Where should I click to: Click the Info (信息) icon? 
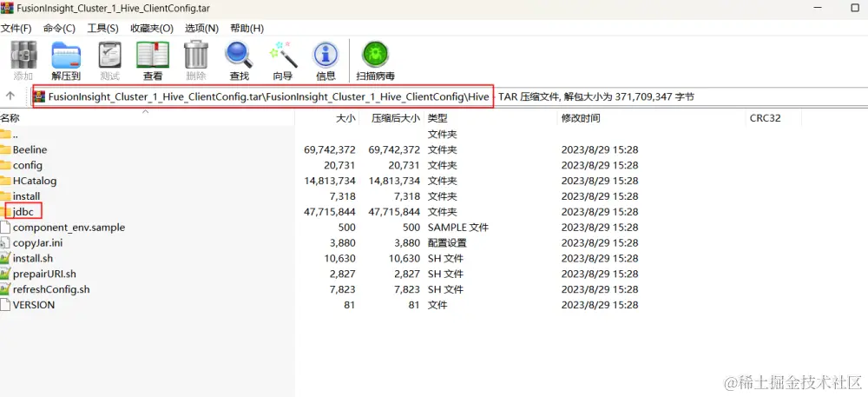click(x=325, y=55)
